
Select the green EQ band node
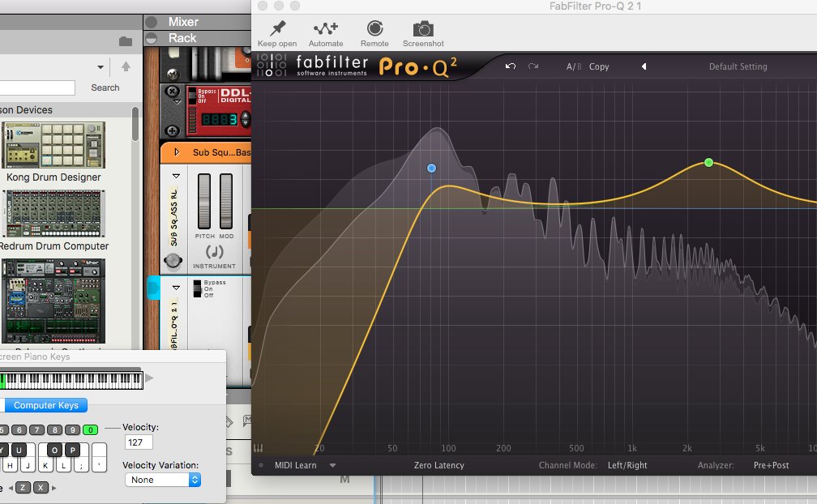pyautogui.click(x=708, y=162)
